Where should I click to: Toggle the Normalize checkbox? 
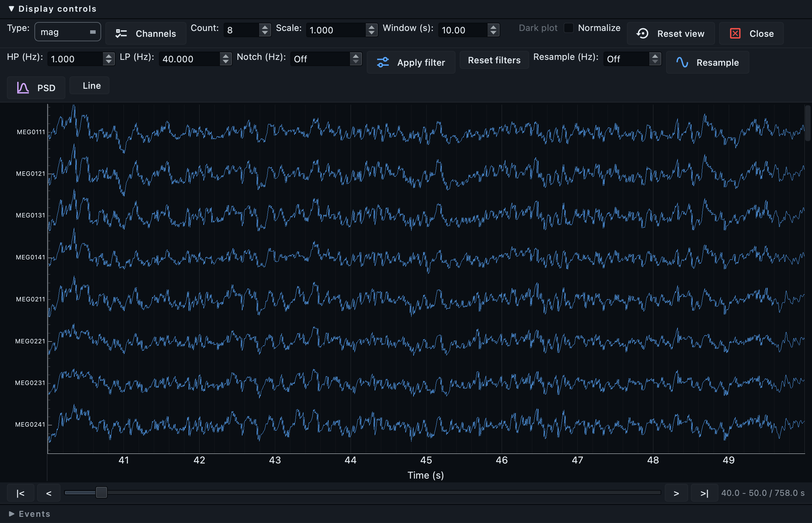(x=569, y=28)
